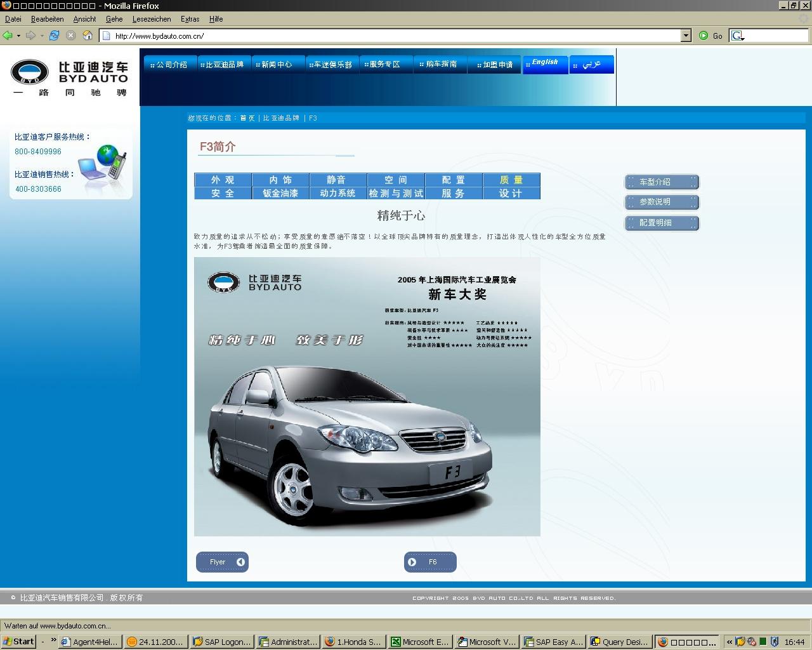Select the 动力系统 tab
Image resolution: width=812 pixels, height=650 pixels.
pyautogui.click(x=337, y=193)
